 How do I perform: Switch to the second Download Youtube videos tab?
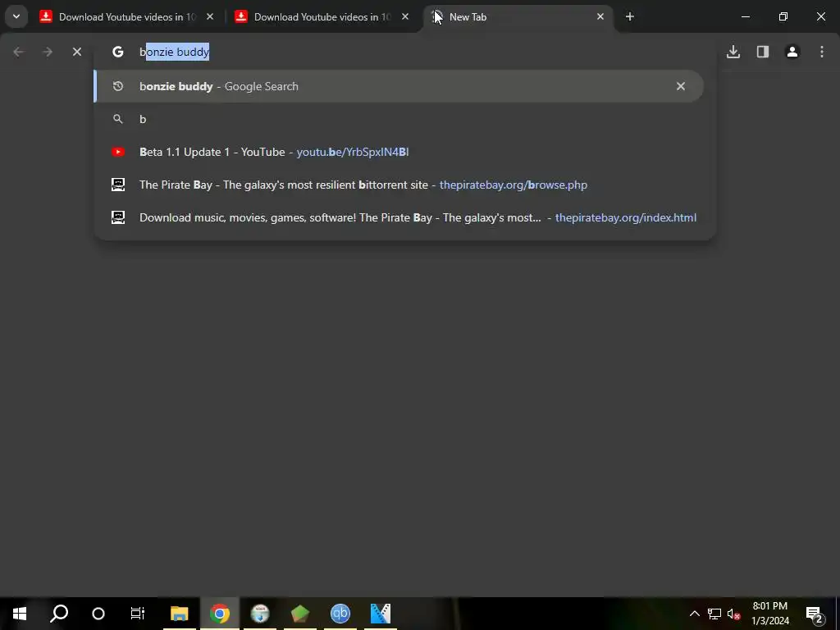[x=322, y=17]
